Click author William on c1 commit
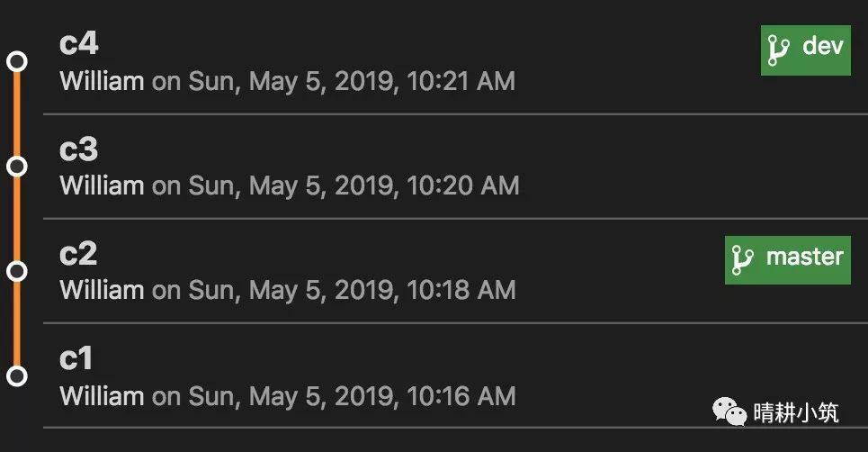The width and height of the screenshot is (868, 452). point(102,396)
